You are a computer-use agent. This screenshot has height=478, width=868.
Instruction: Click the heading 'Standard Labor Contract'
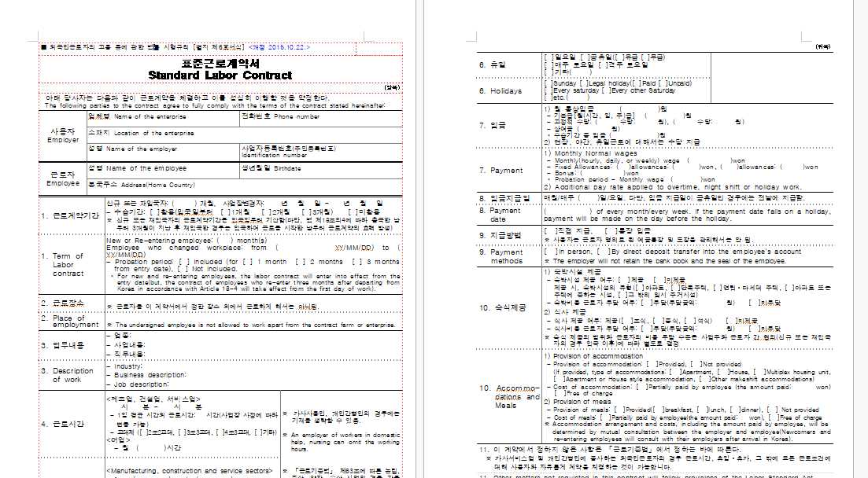(x=220, y=75)
